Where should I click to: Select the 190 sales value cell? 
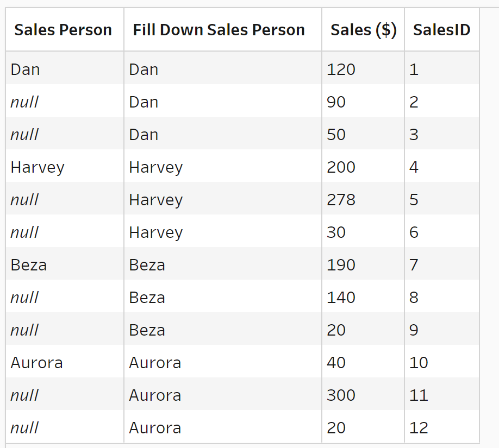(x=341, y=264)
